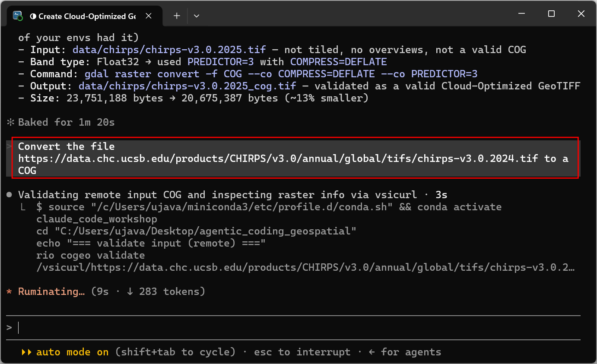Expand the new tab profile dropdown
Screen dimensions: 597x364
pyautogui.click(x=197, y=16)
